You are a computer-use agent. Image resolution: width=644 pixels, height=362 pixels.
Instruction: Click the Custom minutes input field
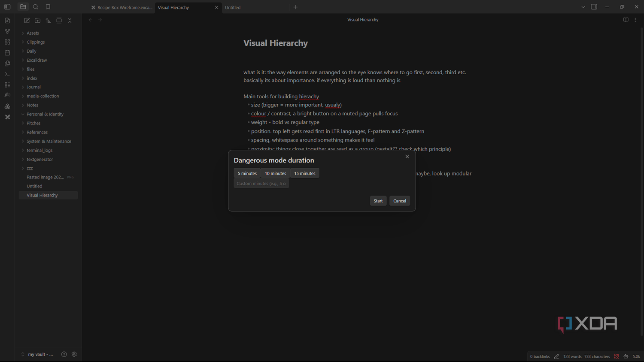261,184
